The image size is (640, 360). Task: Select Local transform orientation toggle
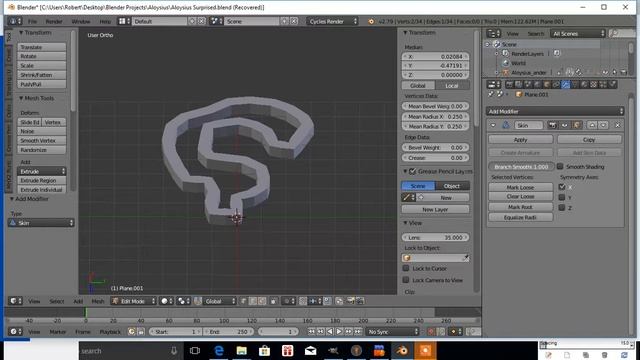tap(452, 86)
